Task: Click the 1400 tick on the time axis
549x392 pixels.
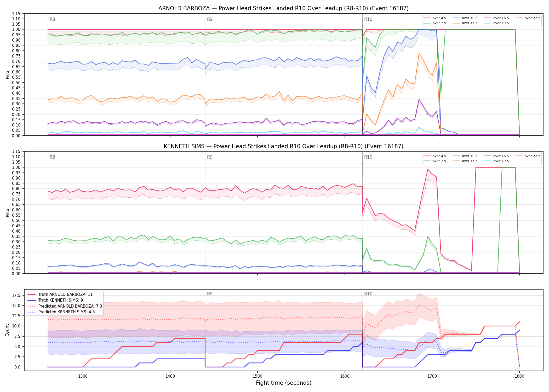Action: (170, 376)
